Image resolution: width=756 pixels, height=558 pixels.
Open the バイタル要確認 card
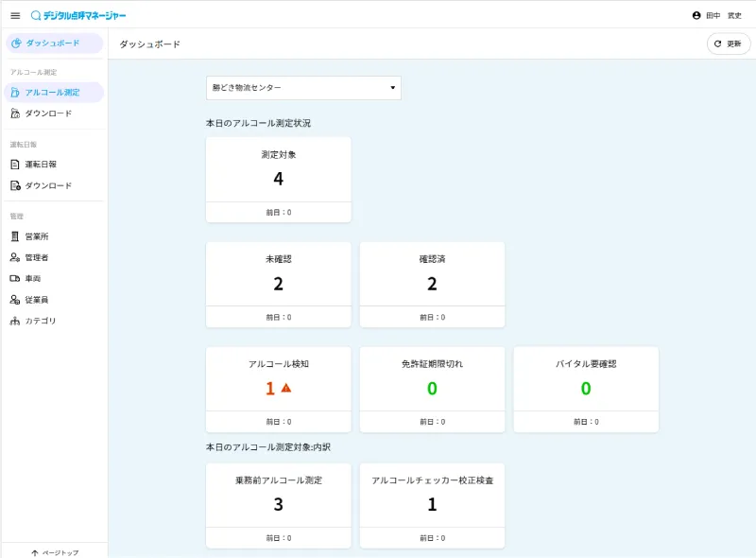[586, 390]
